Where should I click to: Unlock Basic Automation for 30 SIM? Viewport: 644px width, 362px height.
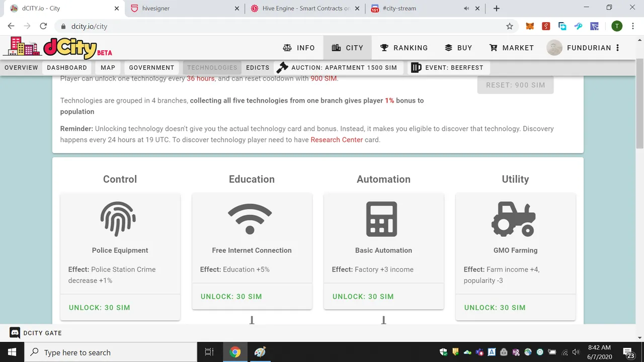tap(363, 296)
